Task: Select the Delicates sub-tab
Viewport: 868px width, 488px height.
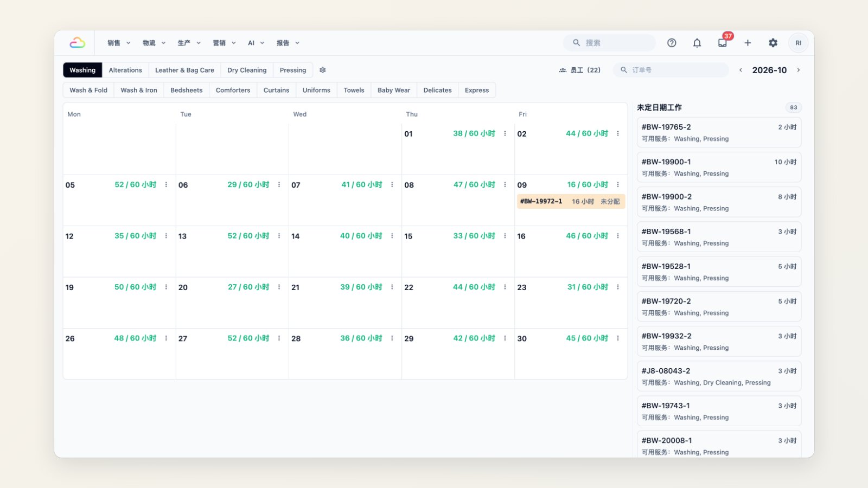Action: click(437, 90)
